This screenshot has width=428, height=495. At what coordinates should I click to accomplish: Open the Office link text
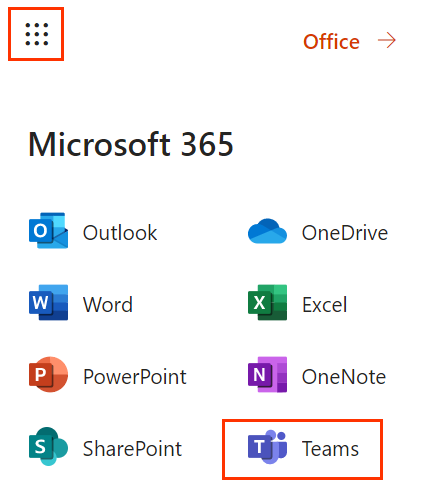point(331,42)
